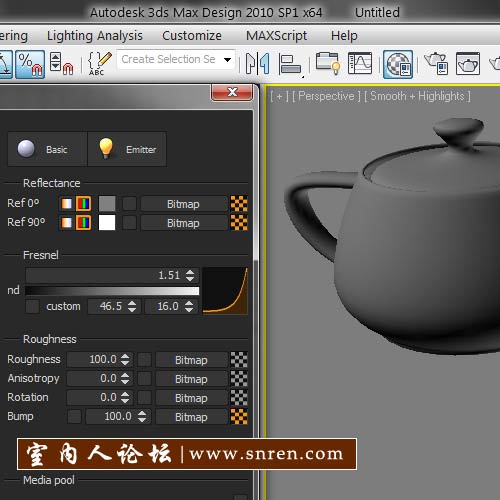Toggle the Bump enable checkbox
Image resolution: width=500 pixels, height=500 pixels.
[74, 417]
